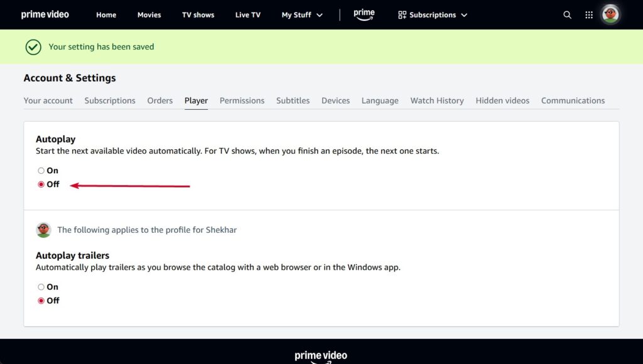Turn on Autoplay trailers
The height and width of the screenshot is (364, 643).
pos(40,287)
